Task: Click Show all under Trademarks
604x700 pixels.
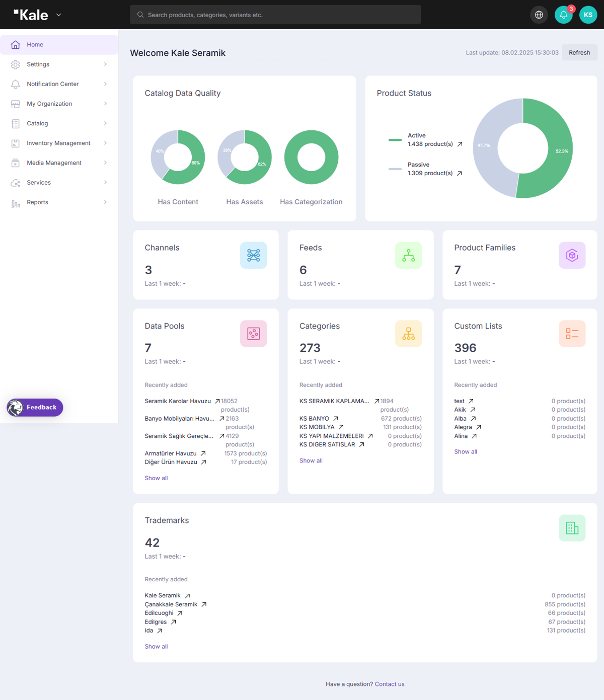Action: pyautogui.click(x=156, y=647)
